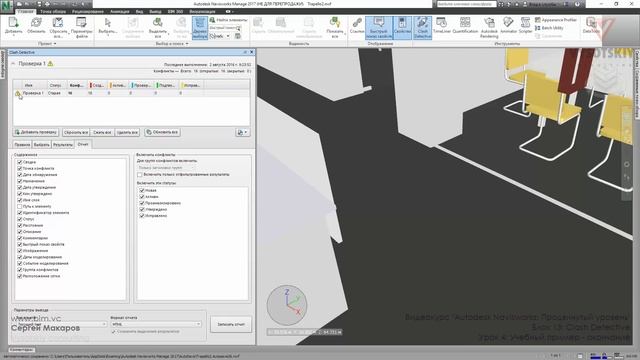Toggle Быстрый показ свойств (Quick Properties)
Image resolution: width=640 pixels, height=360 pixels.
coord(379,28)
